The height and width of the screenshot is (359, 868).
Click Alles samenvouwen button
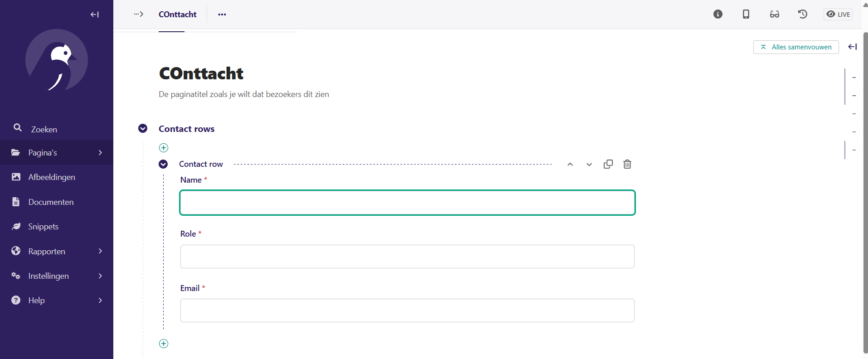pos(795,47)
